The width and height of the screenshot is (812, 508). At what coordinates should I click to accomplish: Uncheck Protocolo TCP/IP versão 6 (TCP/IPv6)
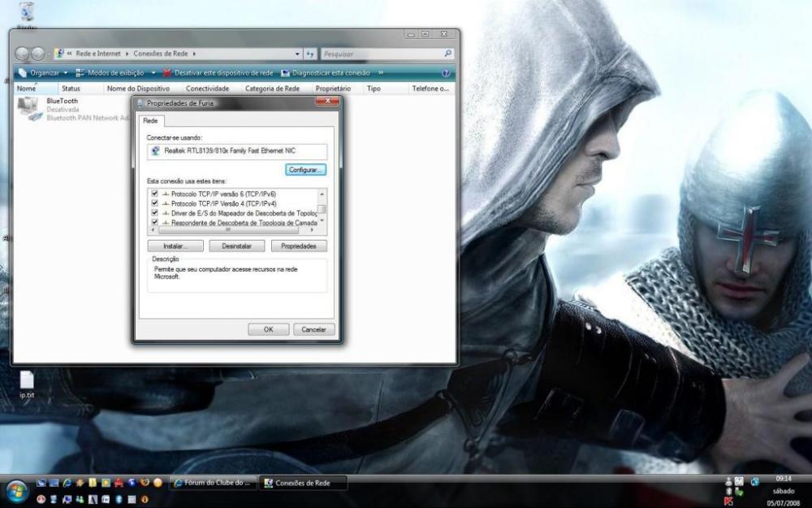click(154, 194)
